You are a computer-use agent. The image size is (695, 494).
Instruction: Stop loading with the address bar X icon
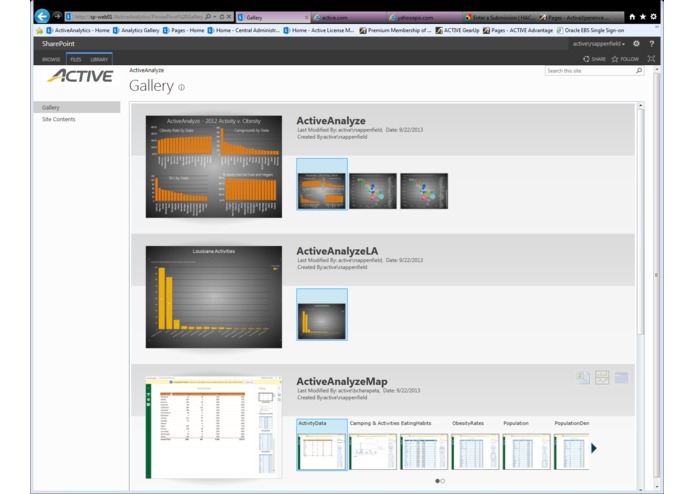[229, 17]
